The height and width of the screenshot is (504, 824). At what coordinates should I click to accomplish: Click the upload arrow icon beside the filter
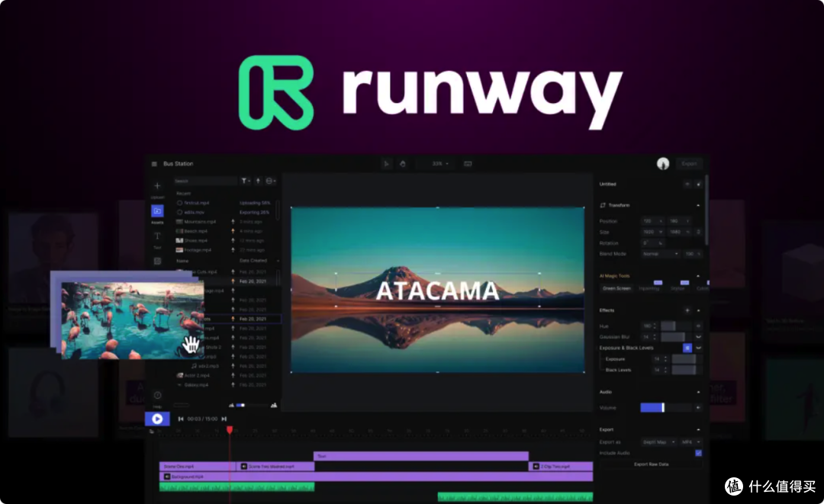pos(258,181)
